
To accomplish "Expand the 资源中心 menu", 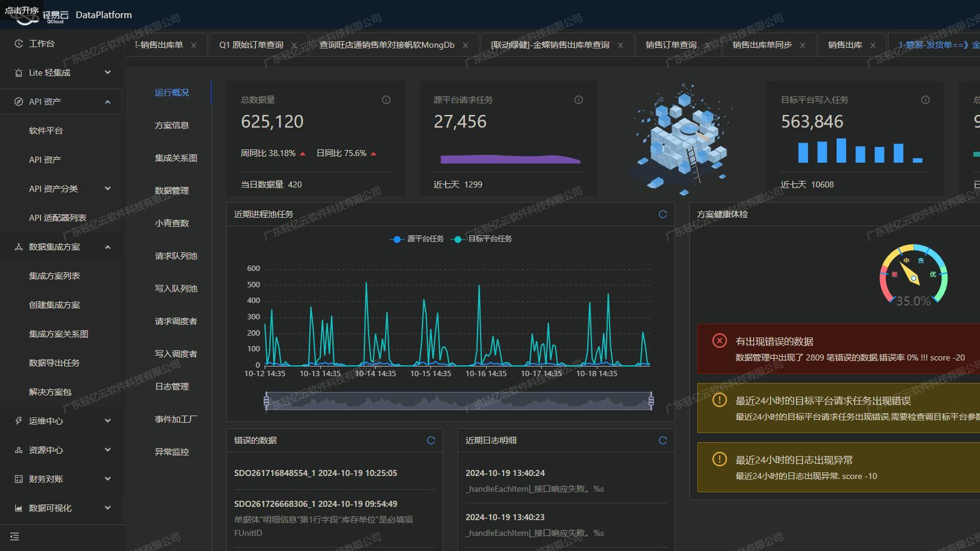I will [108, 450].
